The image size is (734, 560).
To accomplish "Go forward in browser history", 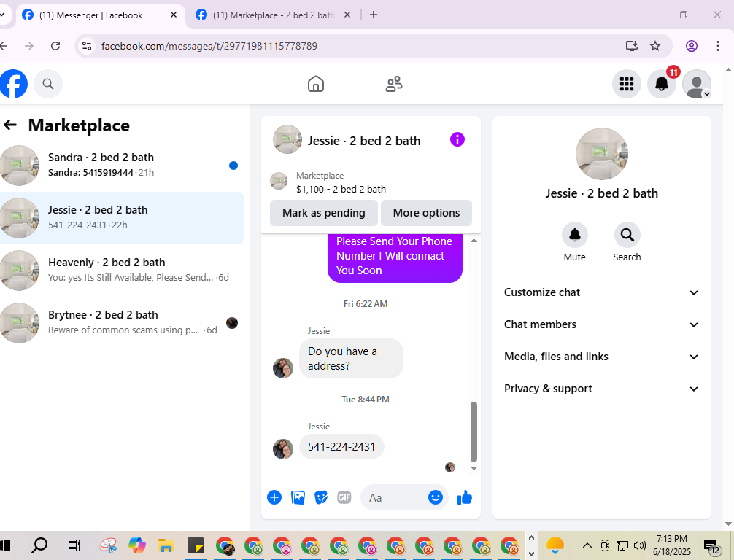I will tap(29, 46).
